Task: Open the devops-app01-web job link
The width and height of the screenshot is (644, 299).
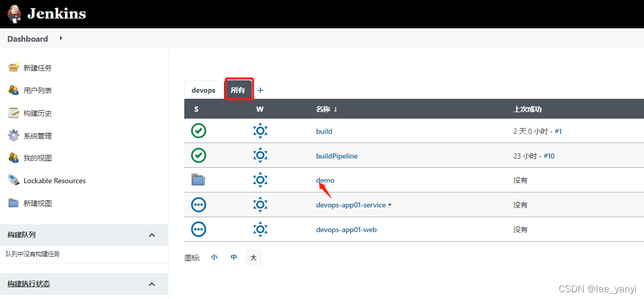Action: [x=346, y=230]
